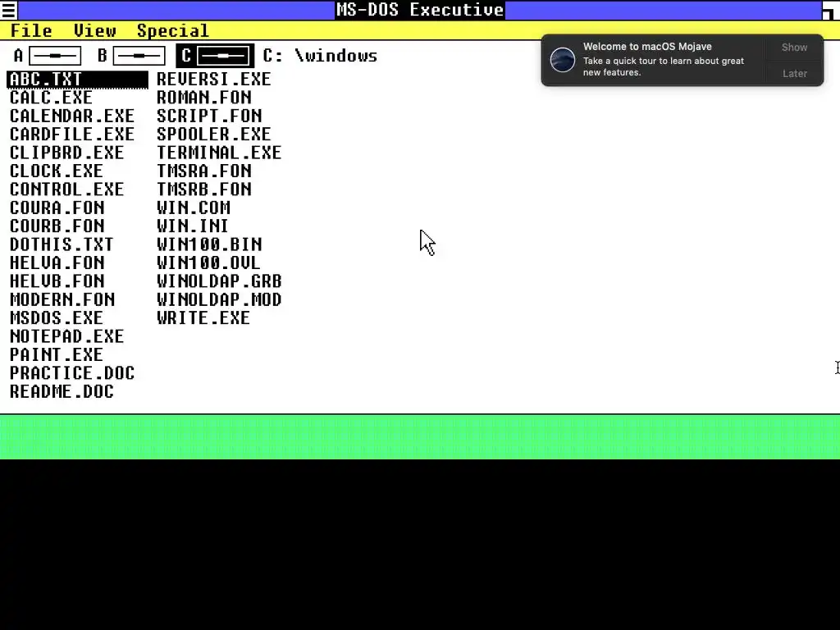Image resolution: width=840 pixels, height=630 pixels.
Task: Select MSDOS.EXE
Action: [57, 317]
